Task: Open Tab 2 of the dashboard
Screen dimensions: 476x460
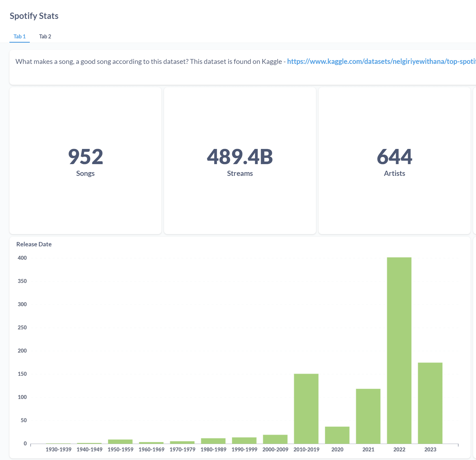Action: click(x=45, y=36)
